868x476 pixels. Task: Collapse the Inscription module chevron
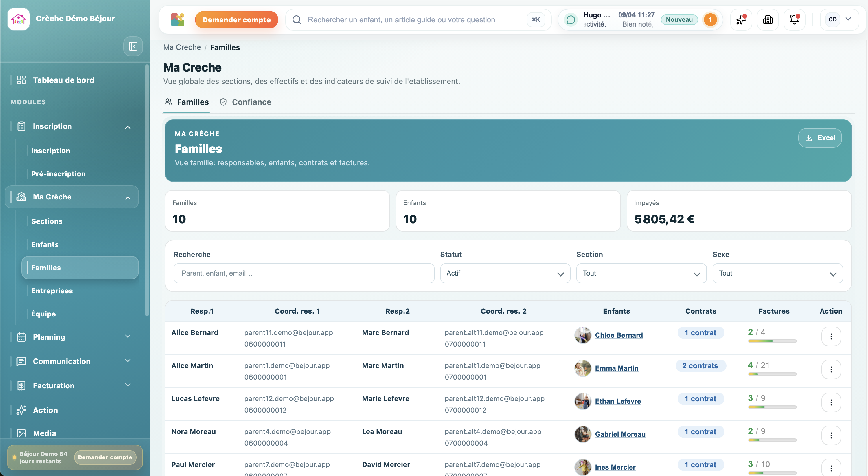(x=127, y=127)
